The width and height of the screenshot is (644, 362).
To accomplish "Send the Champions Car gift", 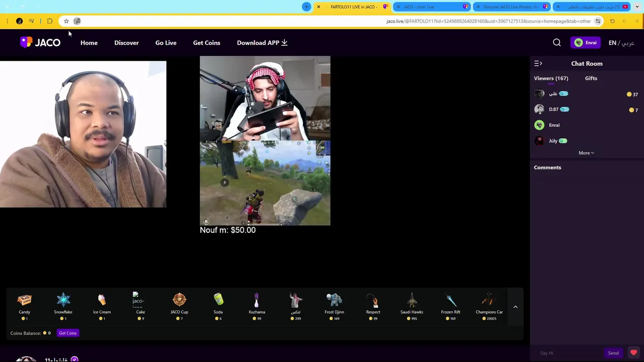I will [x=489, y=306].
